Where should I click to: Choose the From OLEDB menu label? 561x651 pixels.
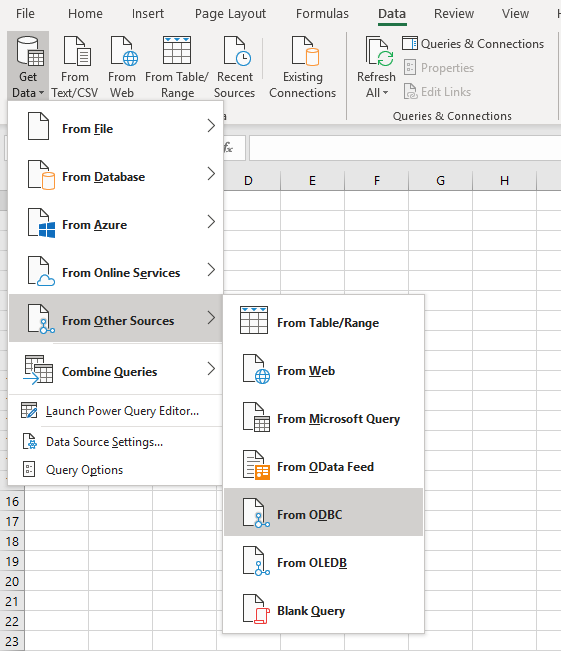pos(312,563)
